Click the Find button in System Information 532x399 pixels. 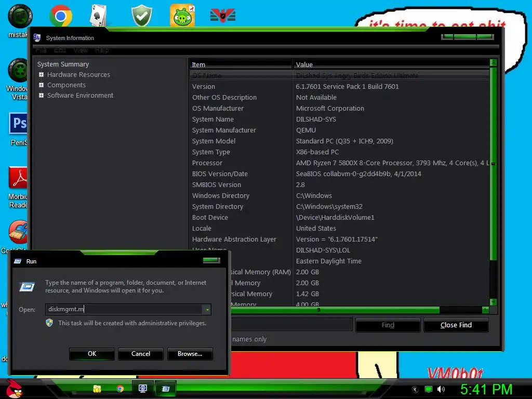coord(388,325)
